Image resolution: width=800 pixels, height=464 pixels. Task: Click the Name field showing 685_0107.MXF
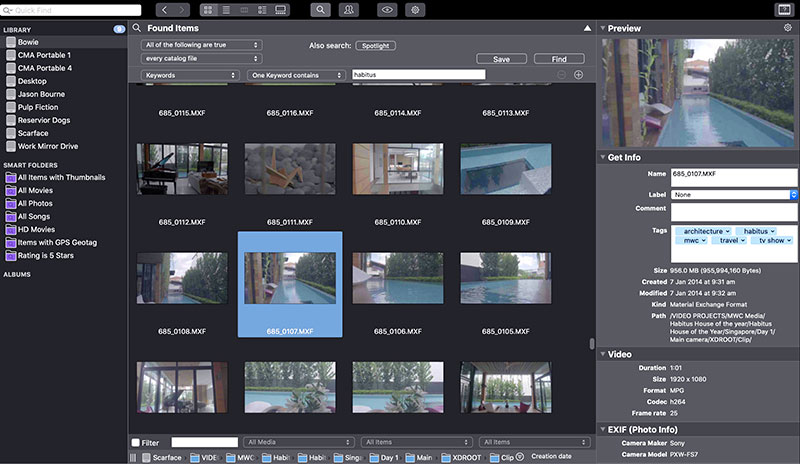click(734, 177)
